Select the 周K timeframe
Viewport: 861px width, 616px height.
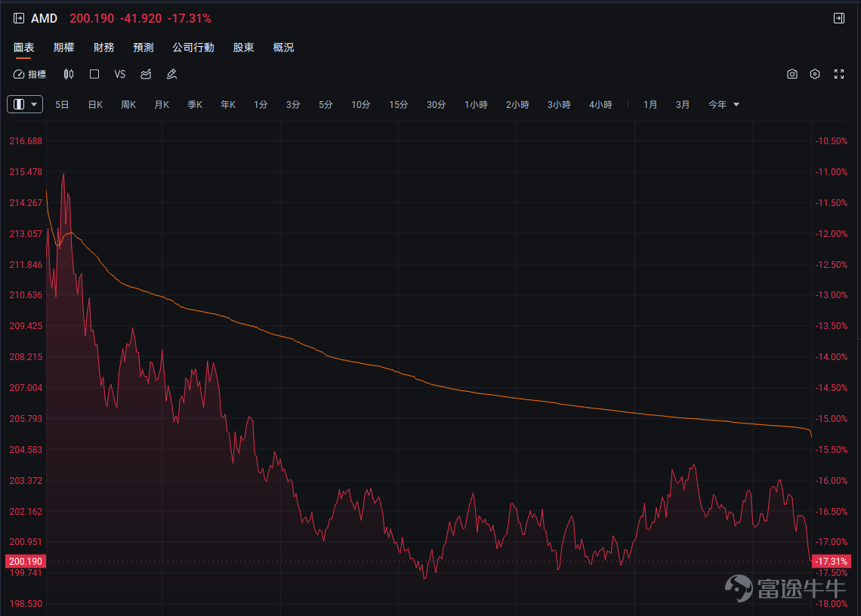[x=128, y=104]
